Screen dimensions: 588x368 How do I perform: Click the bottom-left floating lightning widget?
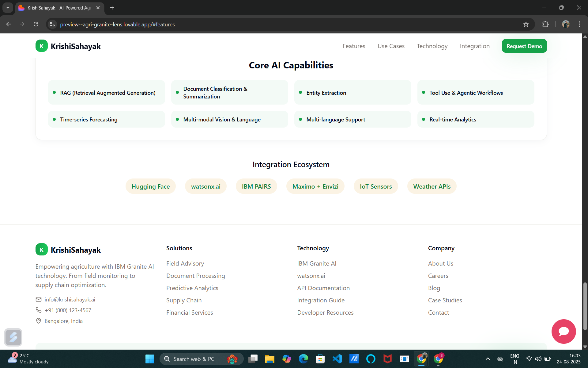[x=13, y=337]
